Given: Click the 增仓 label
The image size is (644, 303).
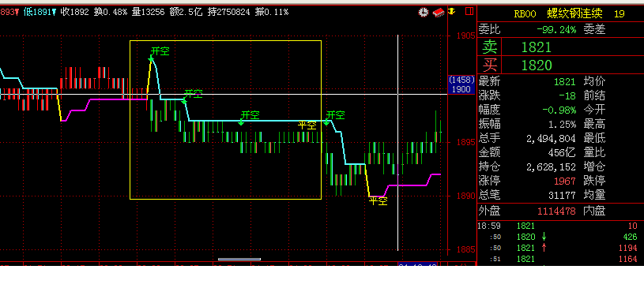Looking at the screenshot, I should (594, 166).
